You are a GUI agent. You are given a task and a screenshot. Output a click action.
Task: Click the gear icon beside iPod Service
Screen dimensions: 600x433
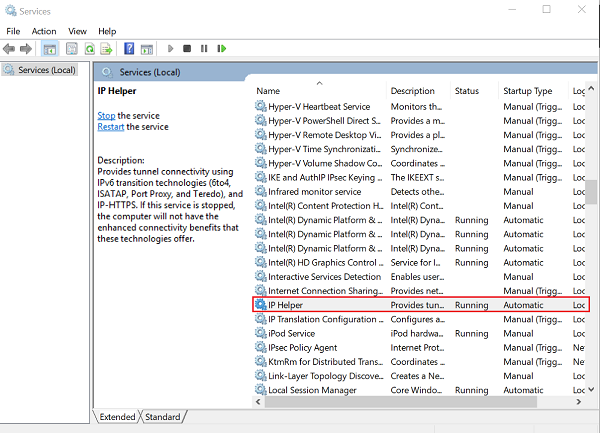click(261, 333)
